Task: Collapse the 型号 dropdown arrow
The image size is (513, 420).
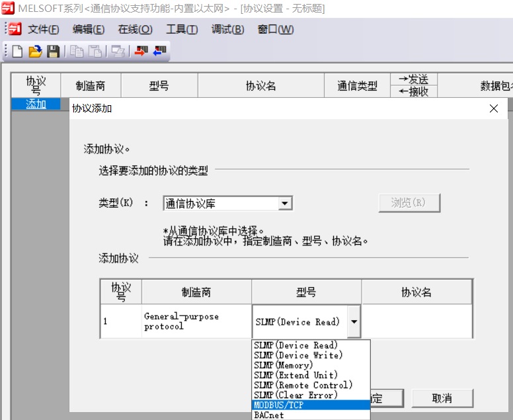Action: point(354,322)
